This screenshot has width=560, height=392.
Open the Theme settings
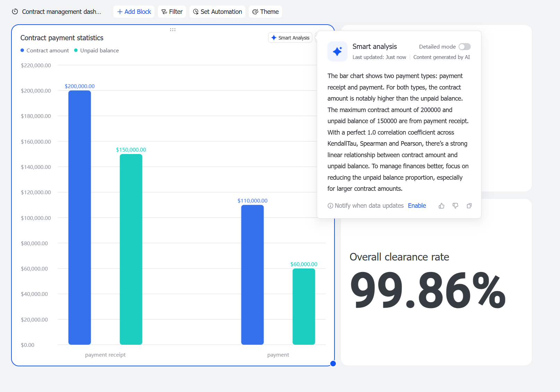click(265, 12)
